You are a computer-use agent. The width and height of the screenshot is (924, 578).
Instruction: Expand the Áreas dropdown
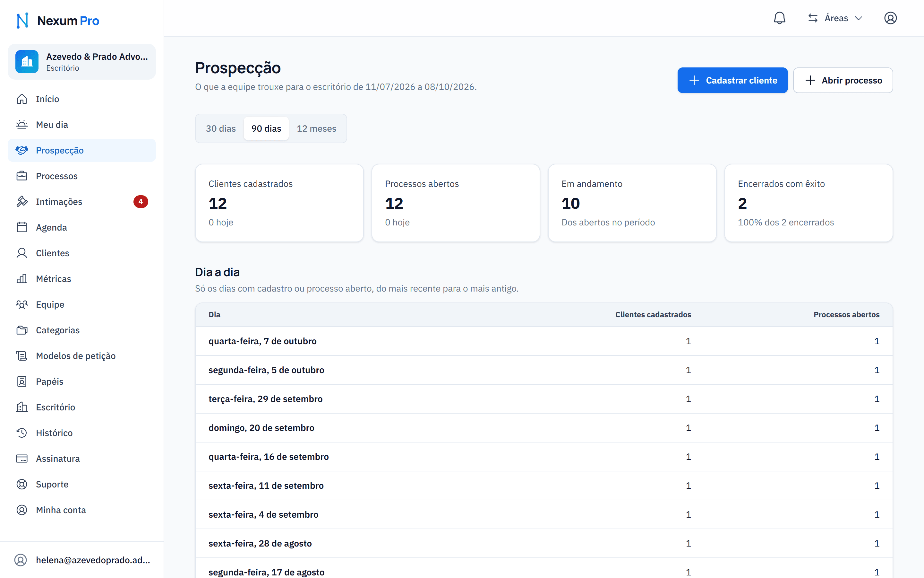pyautogui.click(x=835, y=18)
